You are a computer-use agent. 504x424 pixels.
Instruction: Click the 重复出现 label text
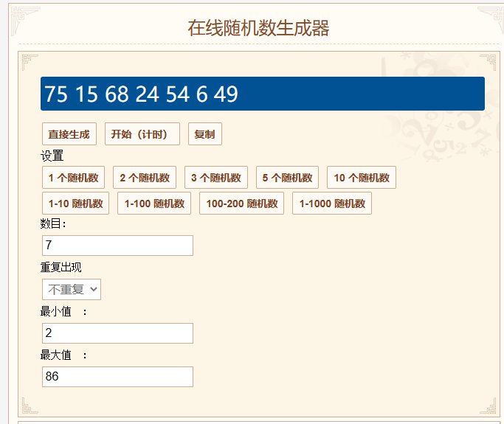pyautogui.click(x=61, y=267)
